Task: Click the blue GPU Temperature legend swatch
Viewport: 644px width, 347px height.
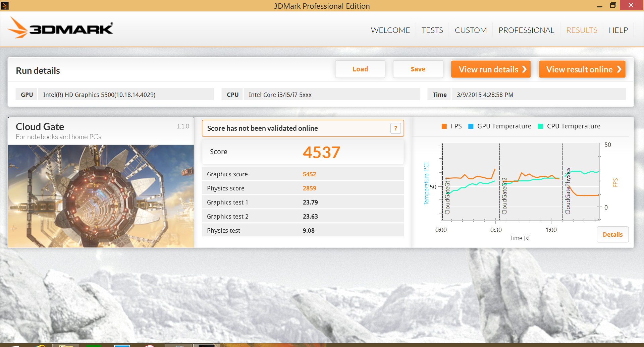Action: (471, 126)
